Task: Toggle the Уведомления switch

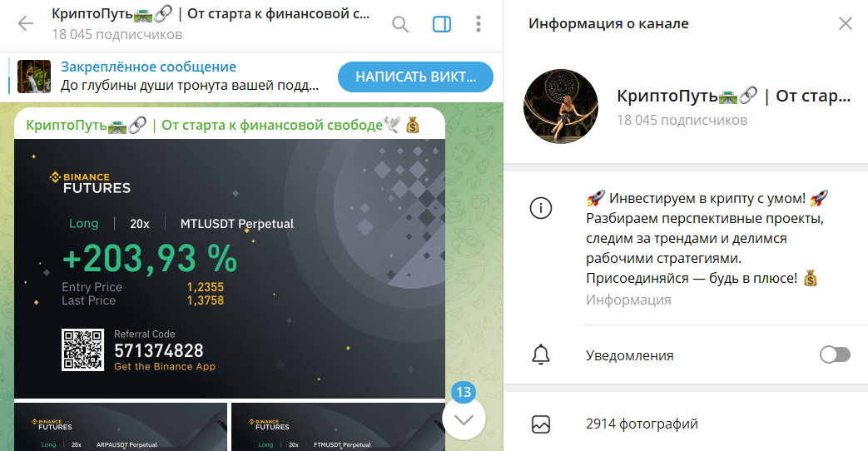Action: click(835, 354)
